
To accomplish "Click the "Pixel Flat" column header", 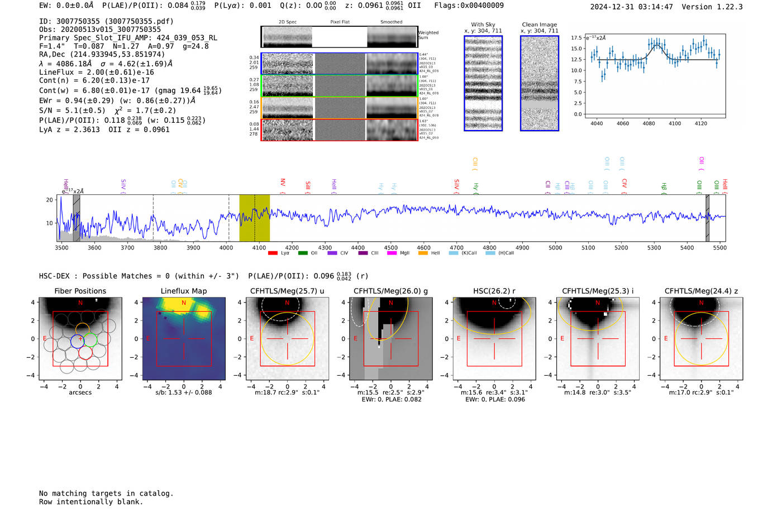I will [340, 22].
